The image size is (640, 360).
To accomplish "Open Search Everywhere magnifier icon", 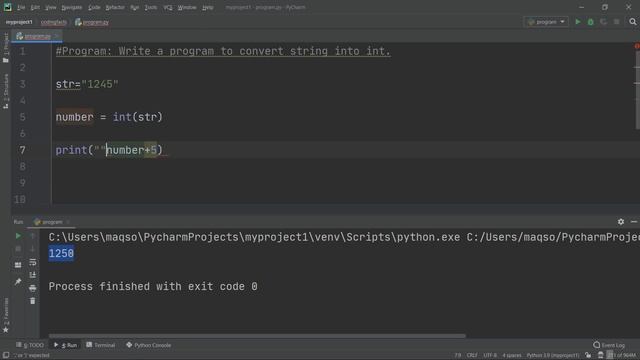I will pyautogui.click(x=633, y=22).
